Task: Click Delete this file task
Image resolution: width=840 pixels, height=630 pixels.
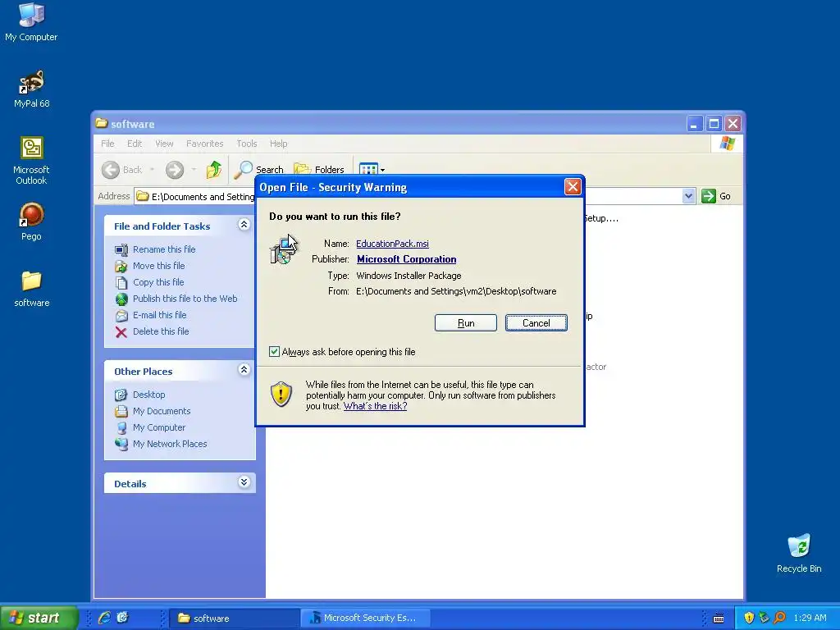Action: (161, 331)
